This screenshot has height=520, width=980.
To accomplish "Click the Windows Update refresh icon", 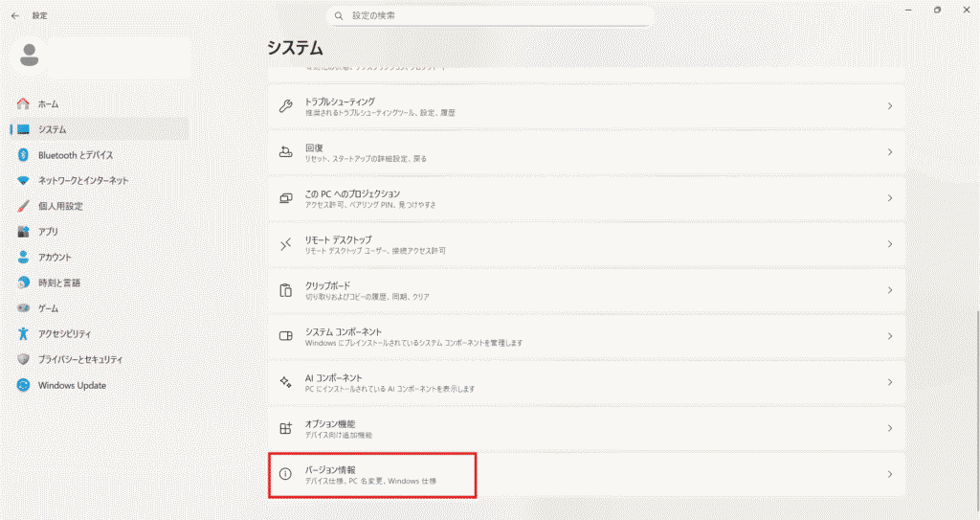I will [x=23, y=386].
